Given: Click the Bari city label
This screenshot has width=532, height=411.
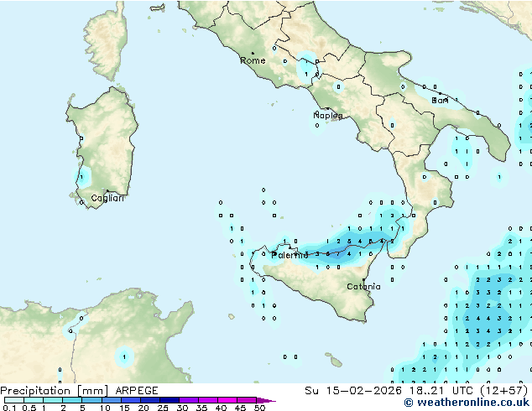Looking at the screenshot, I should [x=440, y=101].
